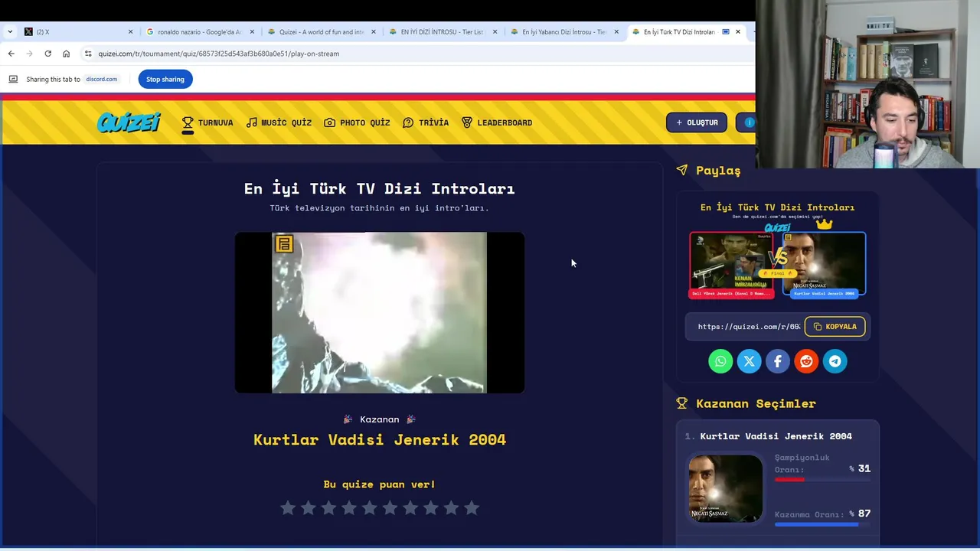Viewport: 980px width, 551px height.
Task: Rate the quiz two stars
Action: [309, 508]
